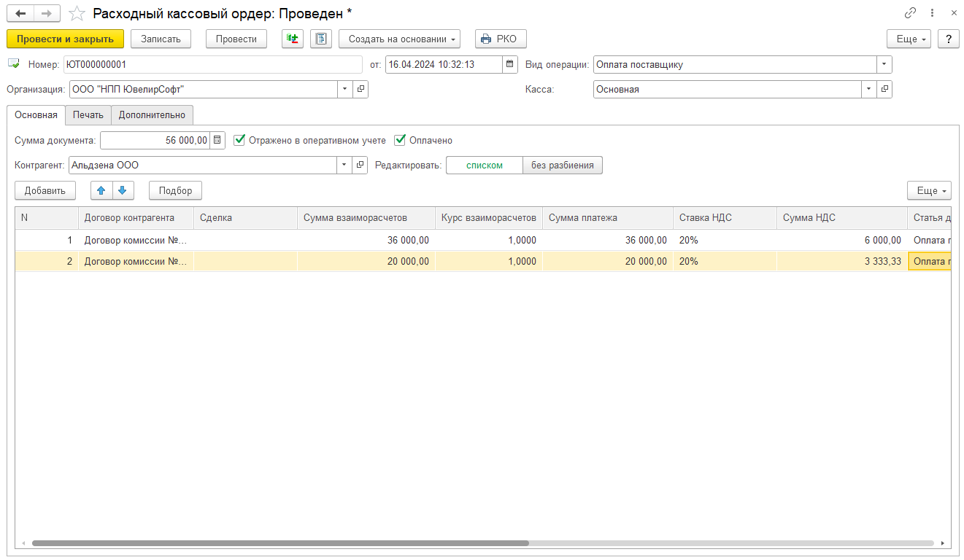Expand the Касса dropdown
The width and height of the screenshot is (964, 560).
(x=869, y=89)
